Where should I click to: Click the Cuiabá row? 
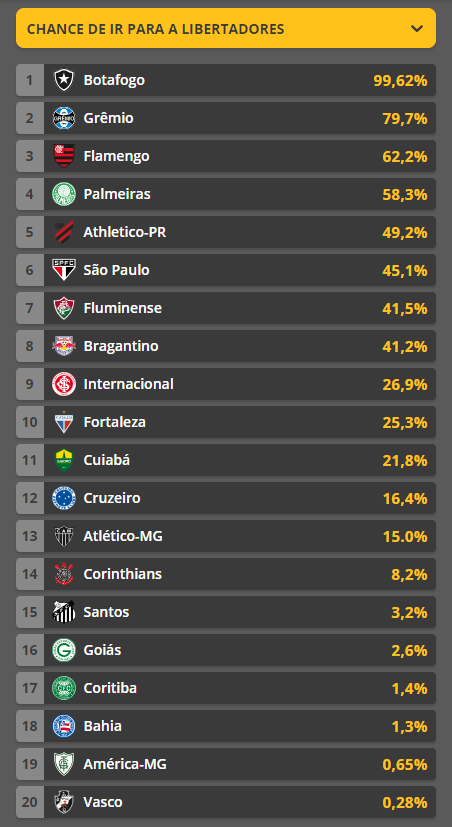(226, 460)
